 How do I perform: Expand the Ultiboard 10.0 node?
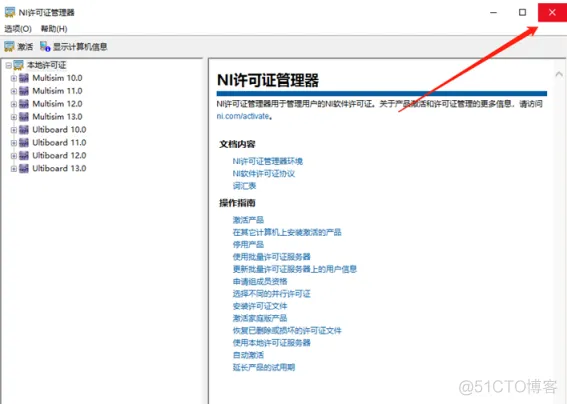click(x=14, y=130)
